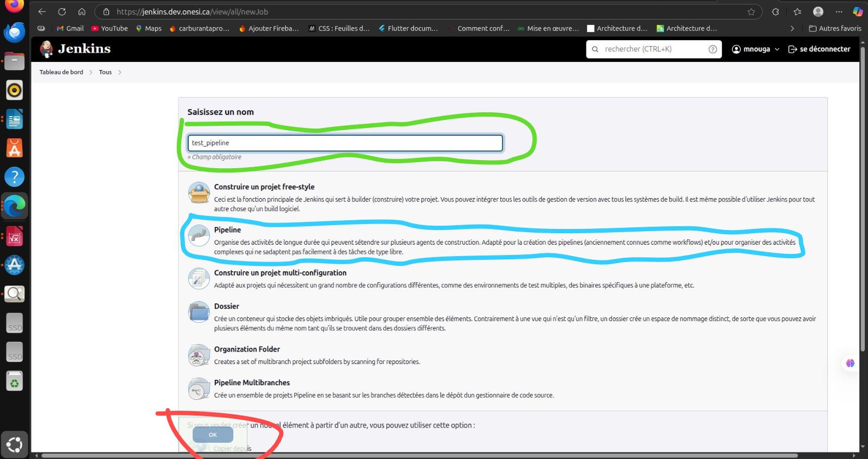Select the Pipeline Multibranches icon
The image size is (868, 459).
[199, 388]
